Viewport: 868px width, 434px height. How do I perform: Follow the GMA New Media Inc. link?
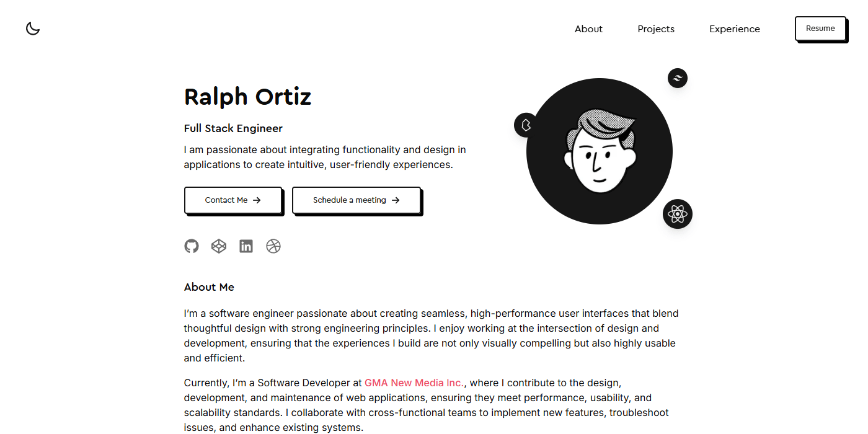(x=414, y=383)
